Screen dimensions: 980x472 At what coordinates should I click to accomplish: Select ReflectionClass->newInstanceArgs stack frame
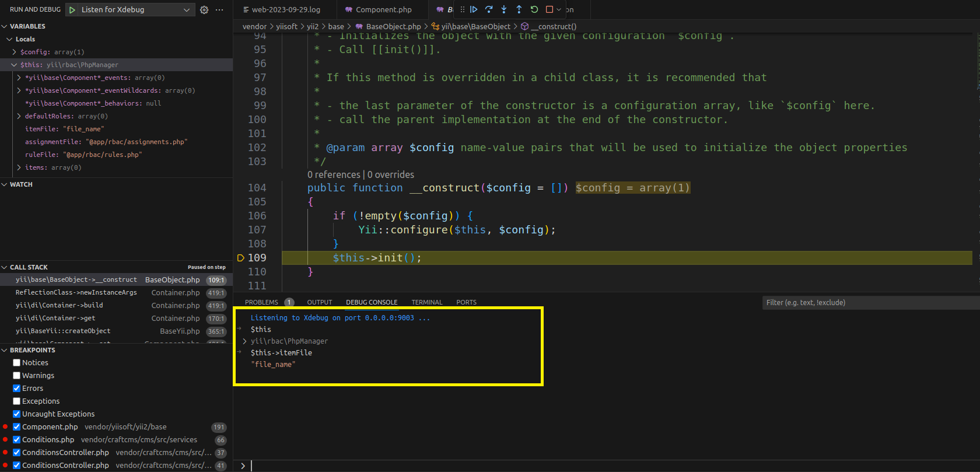(117, 293)
